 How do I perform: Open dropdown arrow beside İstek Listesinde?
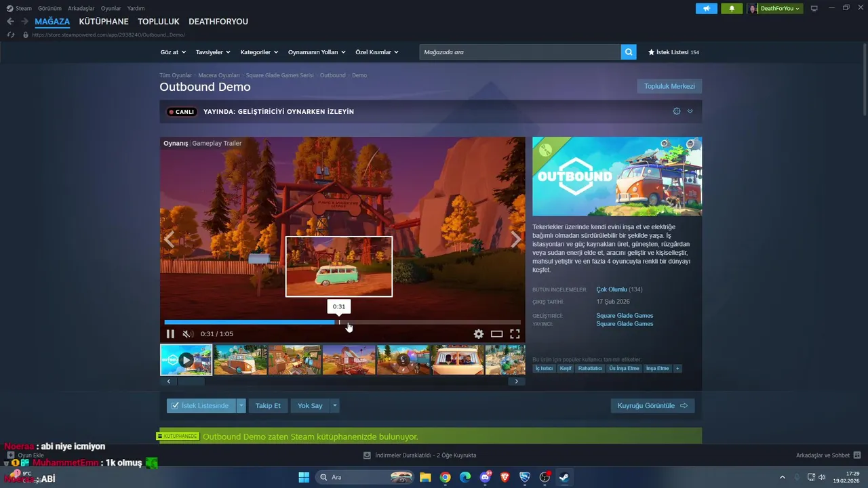[x=241, y=405]
